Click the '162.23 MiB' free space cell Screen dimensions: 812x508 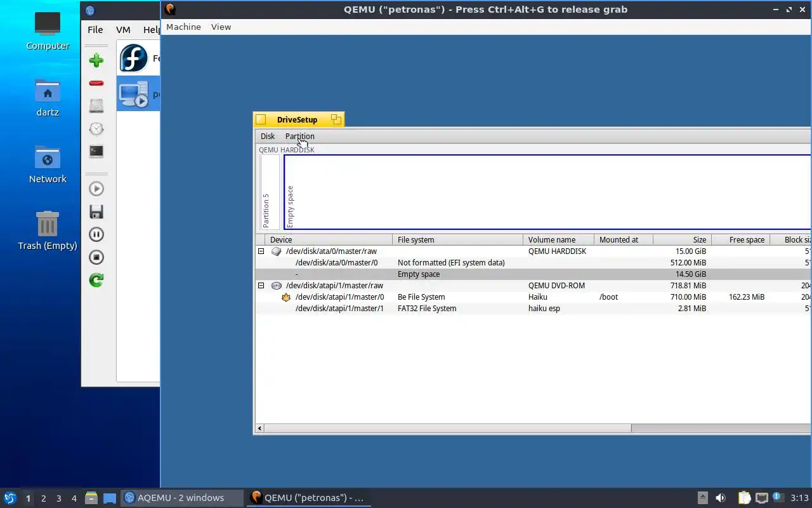pyautogui.click(x=747, y=297)
